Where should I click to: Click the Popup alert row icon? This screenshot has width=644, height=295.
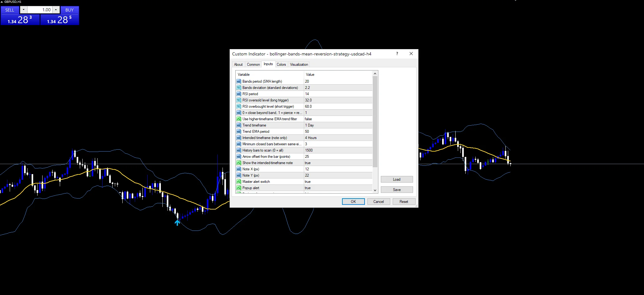(238, 188)
